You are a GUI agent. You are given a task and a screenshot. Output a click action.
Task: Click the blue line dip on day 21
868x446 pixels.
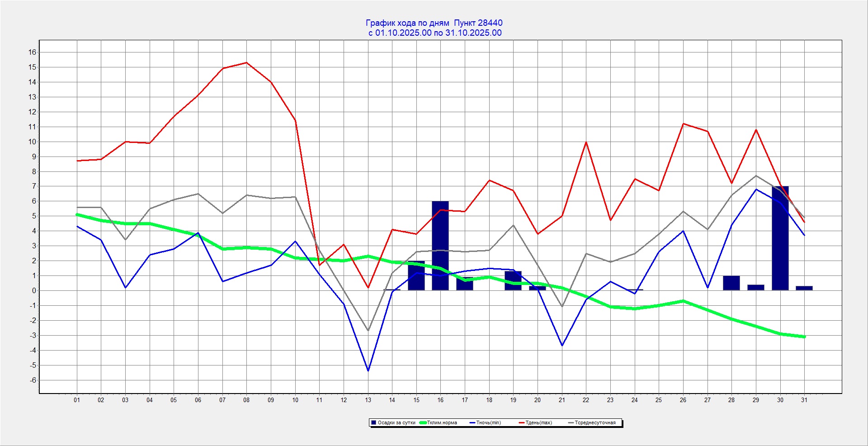[x=562, y=346]
